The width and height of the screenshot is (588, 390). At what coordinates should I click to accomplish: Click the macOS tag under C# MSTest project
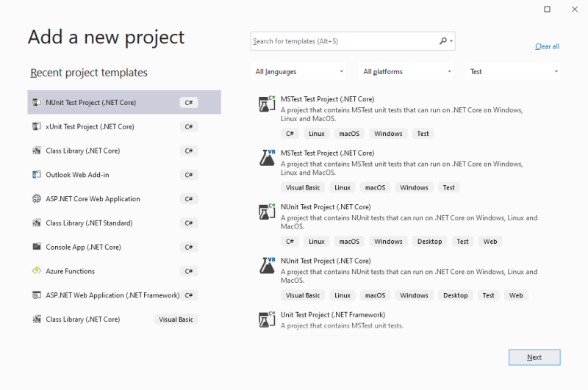click(x=349, y=134)
